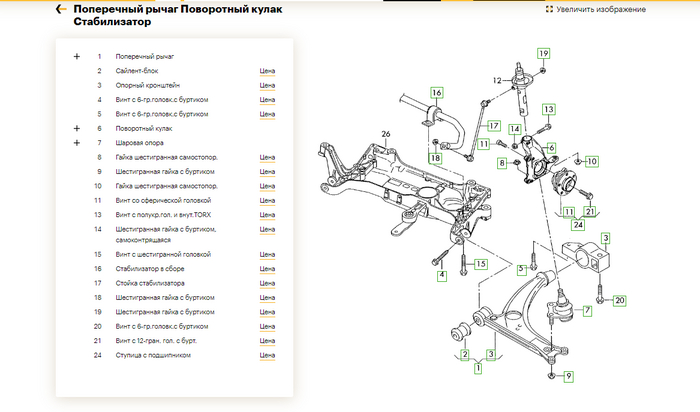Click diagram callout 1
700x412 pixels.
tap(478, 368)
